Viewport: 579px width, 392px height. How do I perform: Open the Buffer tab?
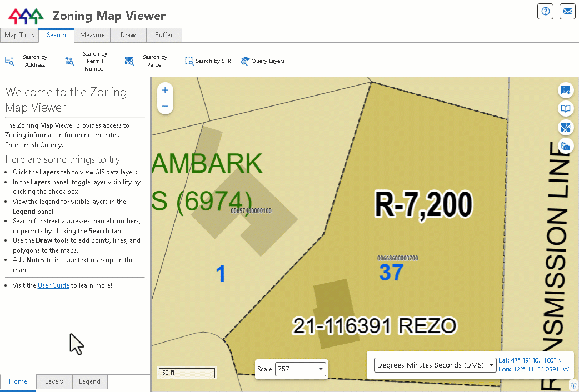click(164, 35)
